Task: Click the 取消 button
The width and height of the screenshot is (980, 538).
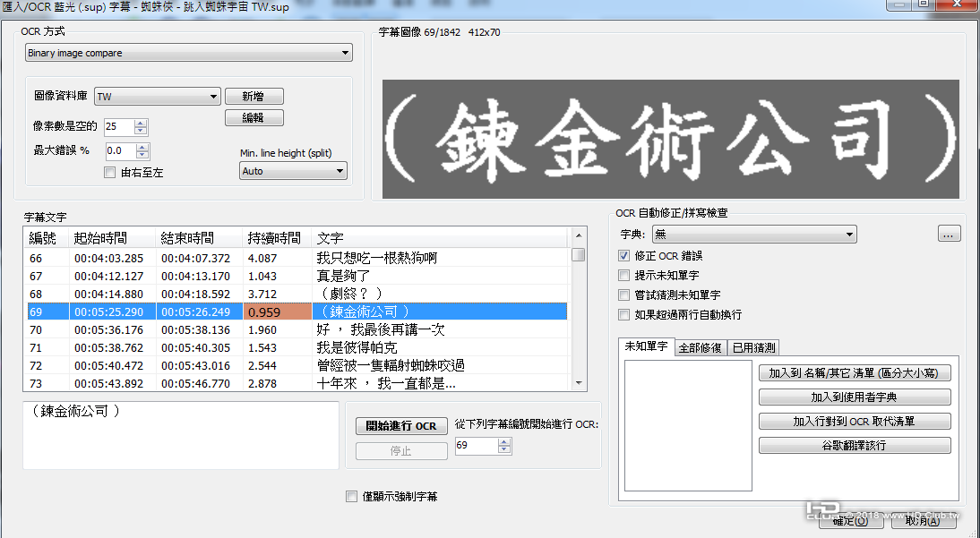Action: [924, 521]
